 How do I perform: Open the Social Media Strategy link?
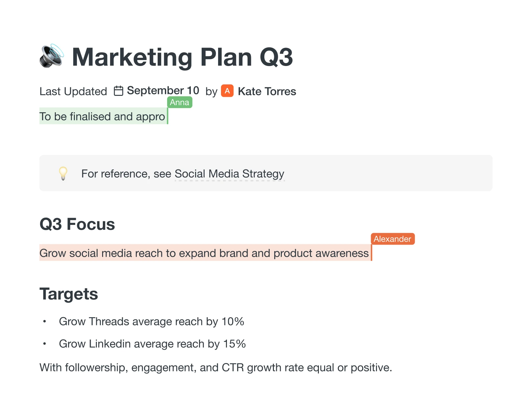229,174
